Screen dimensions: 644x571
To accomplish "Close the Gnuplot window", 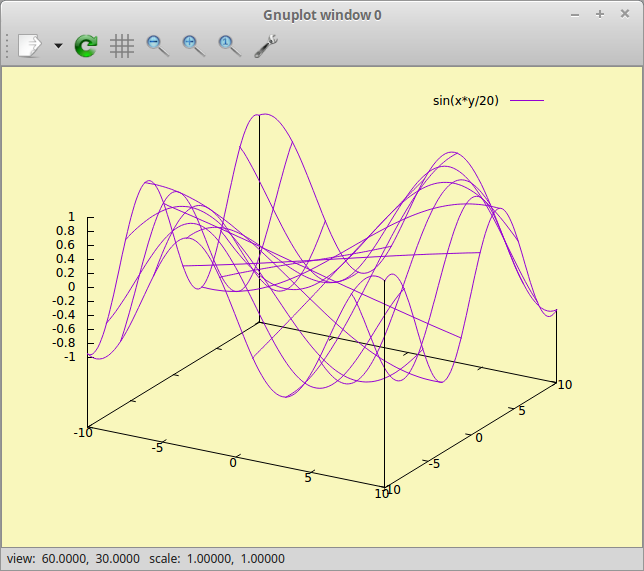I will tap(624, 14).
